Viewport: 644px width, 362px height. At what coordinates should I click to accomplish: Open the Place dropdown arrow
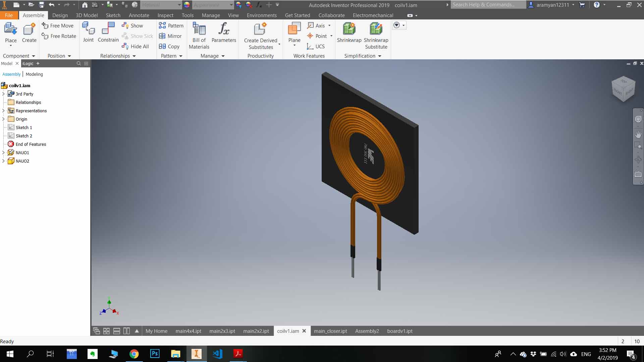tap(11, 46)
